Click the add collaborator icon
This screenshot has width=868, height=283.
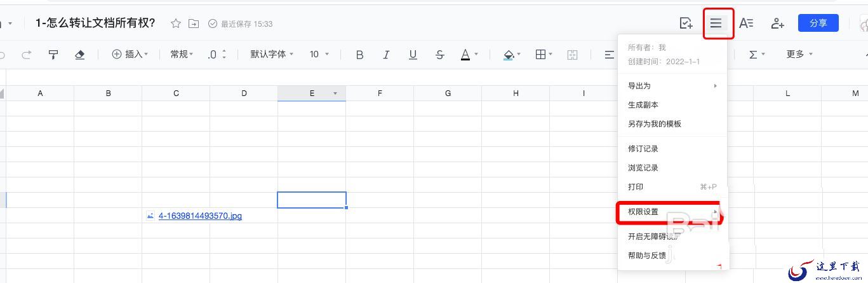tap(777, 24)
